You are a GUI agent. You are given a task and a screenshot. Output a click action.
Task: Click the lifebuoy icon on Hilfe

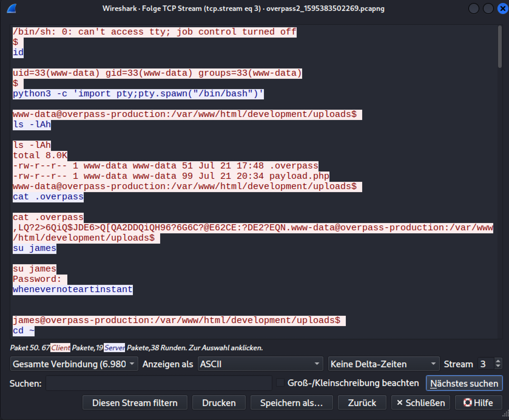pos(467,402)
